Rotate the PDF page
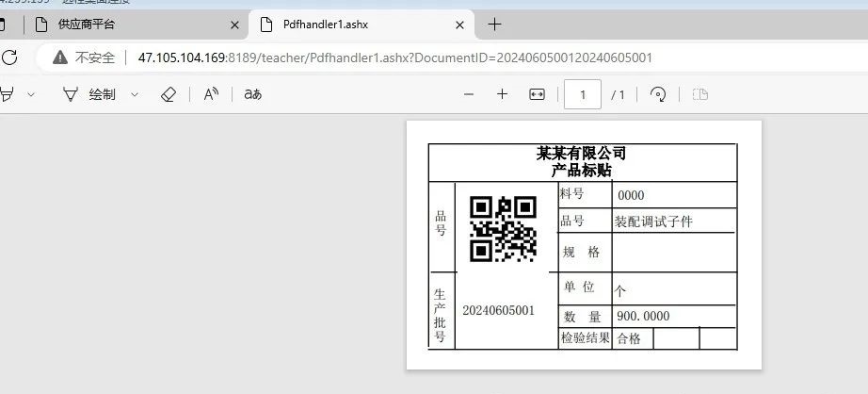This screenshot has width=868, height=394. click(x=659, y=94)
